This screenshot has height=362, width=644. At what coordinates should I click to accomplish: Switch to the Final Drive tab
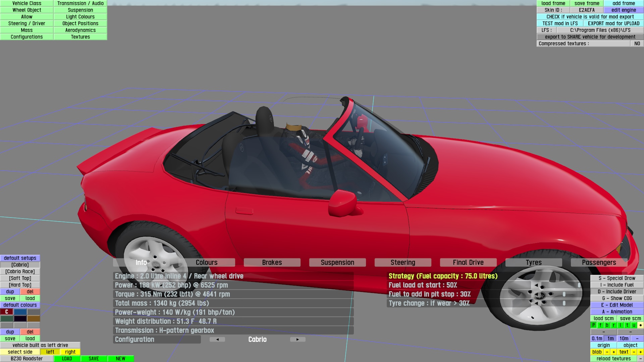[468, 262]
